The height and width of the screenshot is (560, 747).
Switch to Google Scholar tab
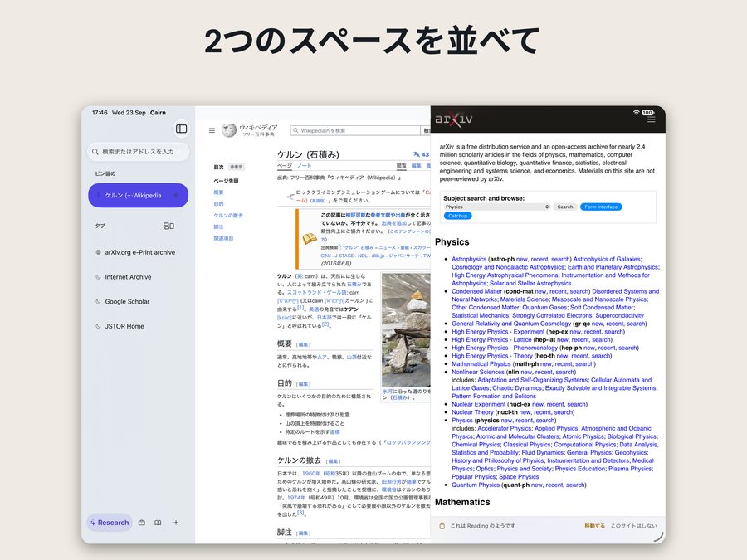(127, 301)
